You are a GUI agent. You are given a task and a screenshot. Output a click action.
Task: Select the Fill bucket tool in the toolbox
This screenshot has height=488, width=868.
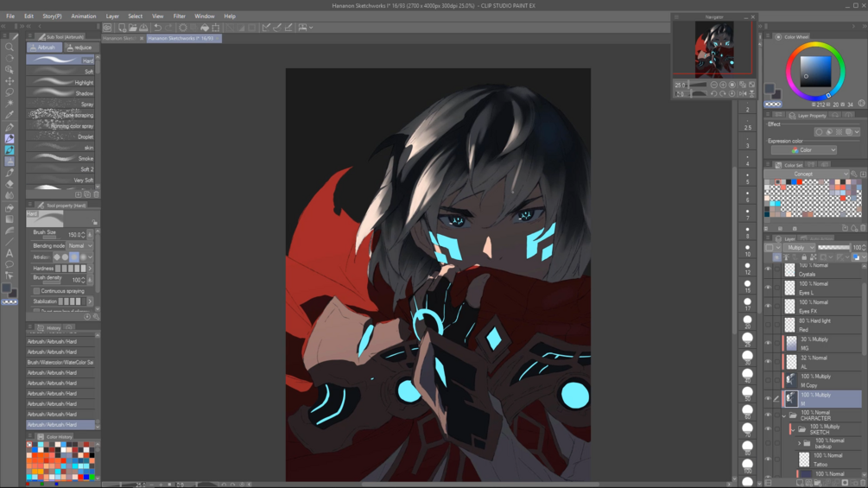10,208
